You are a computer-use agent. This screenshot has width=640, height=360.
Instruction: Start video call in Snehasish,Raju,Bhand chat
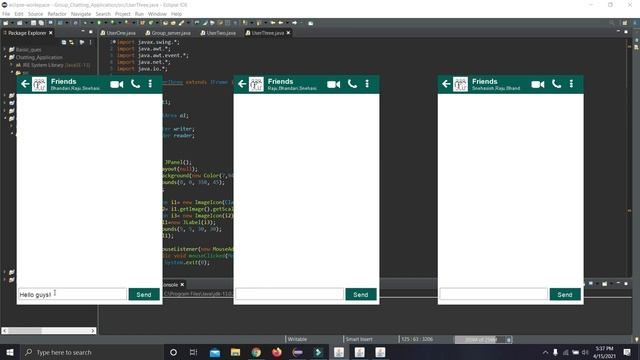538,84
